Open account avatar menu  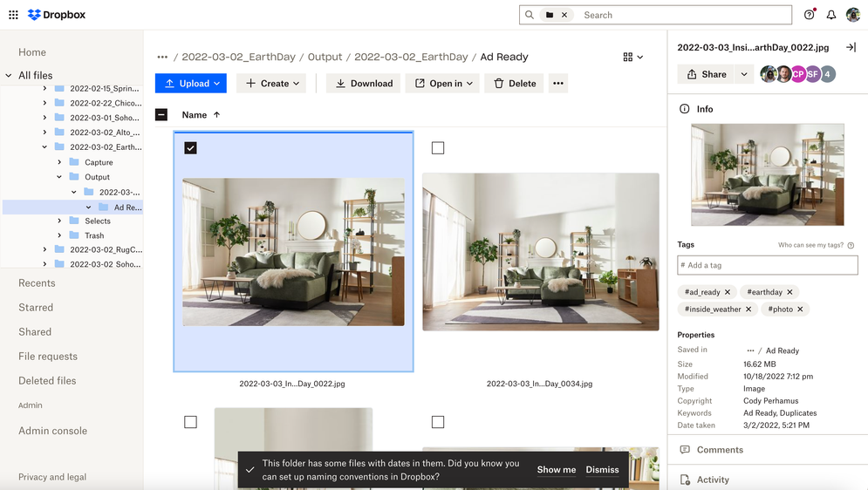tap(853, 15)
